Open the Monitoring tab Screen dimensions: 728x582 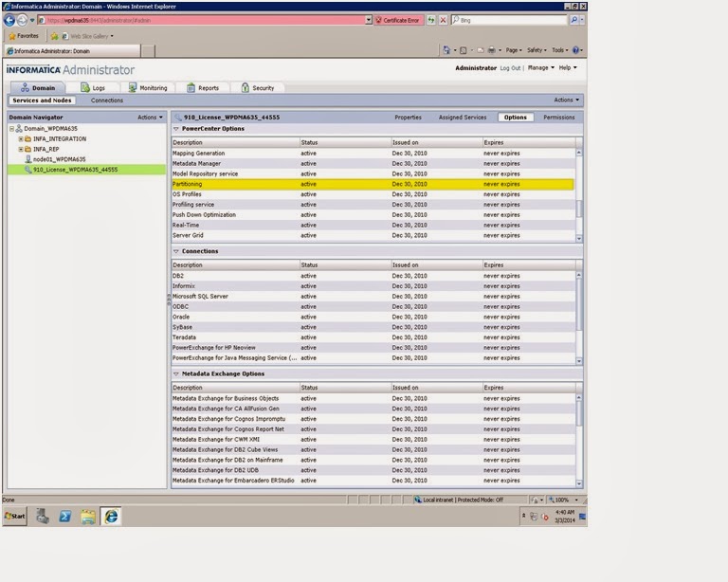pyautogui.click(x=148, y=88)
